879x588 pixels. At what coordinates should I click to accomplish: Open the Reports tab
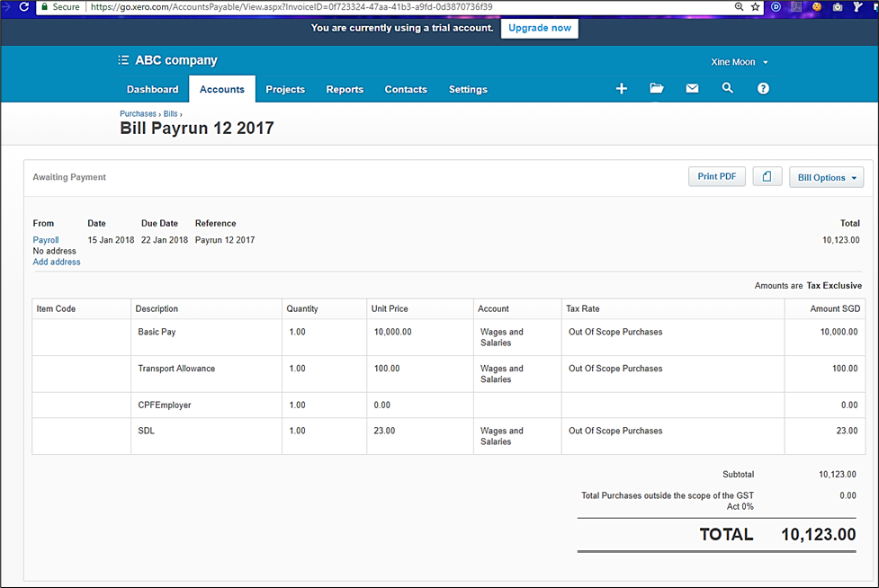[x=345, y=89]
